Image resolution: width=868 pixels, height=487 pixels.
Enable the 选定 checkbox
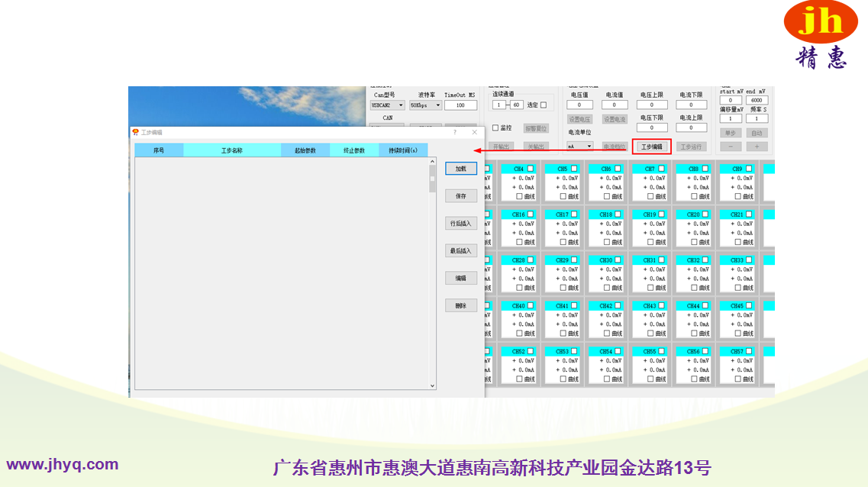544,105
